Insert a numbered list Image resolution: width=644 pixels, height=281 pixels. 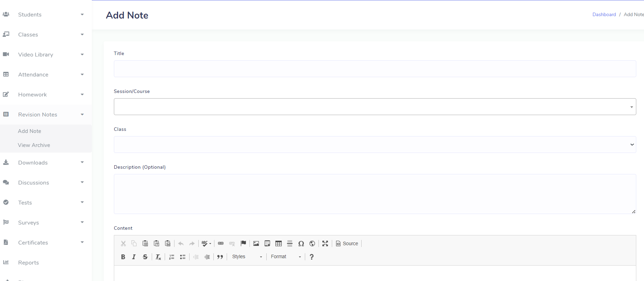coord(172,257)
